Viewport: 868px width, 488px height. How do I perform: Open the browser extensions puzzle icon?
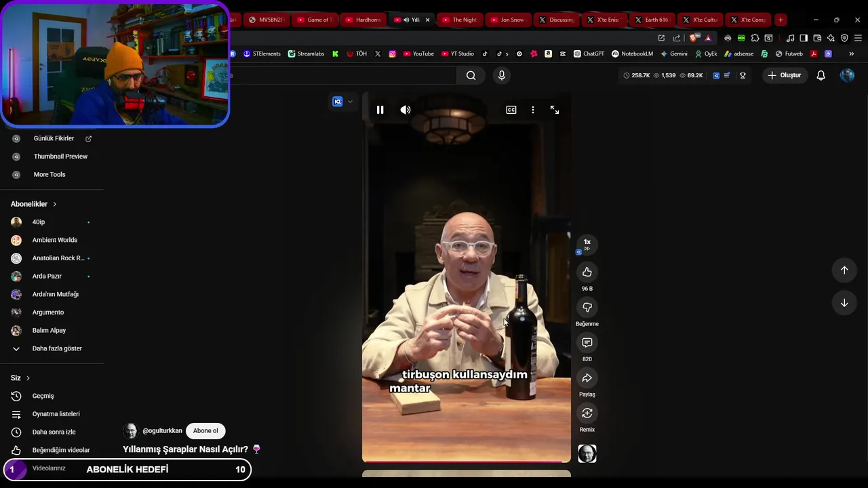pos(755,38)
